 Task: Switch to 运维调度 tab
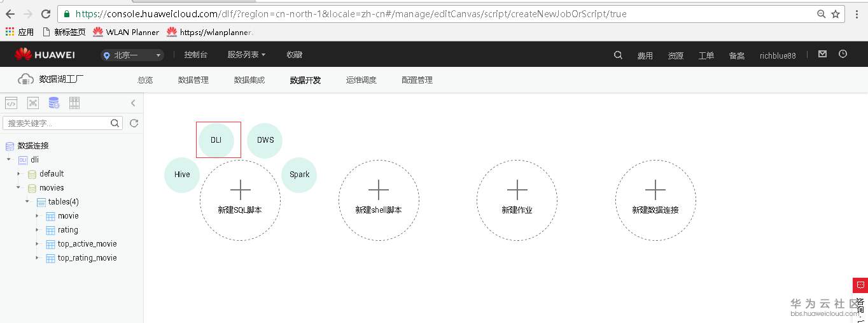tap(361, 80)
